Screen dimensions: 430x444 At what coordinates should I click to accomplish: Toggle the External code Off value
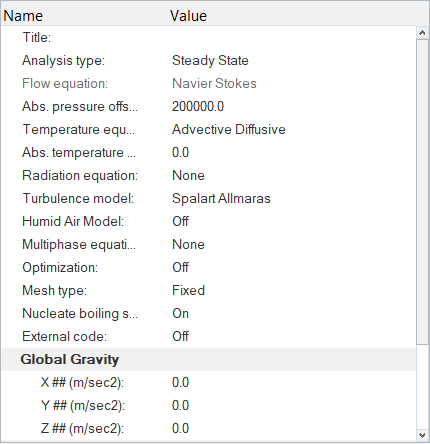tap(293, 336)
